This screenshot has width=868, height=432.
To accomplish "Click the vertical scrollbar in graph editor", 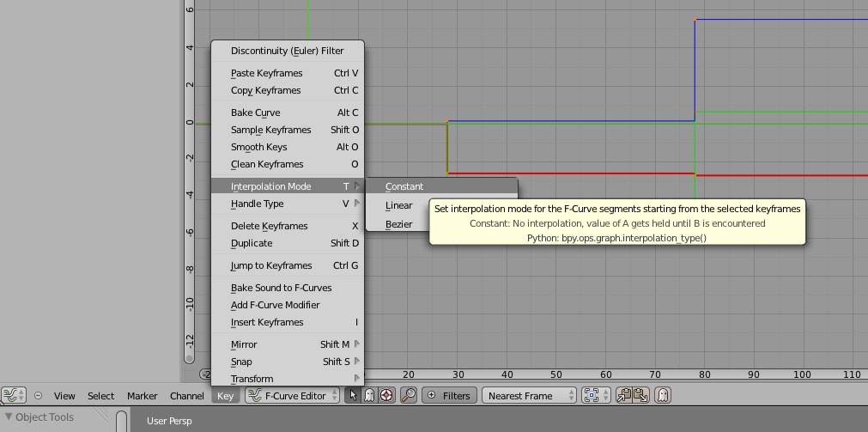I will 189,182.
